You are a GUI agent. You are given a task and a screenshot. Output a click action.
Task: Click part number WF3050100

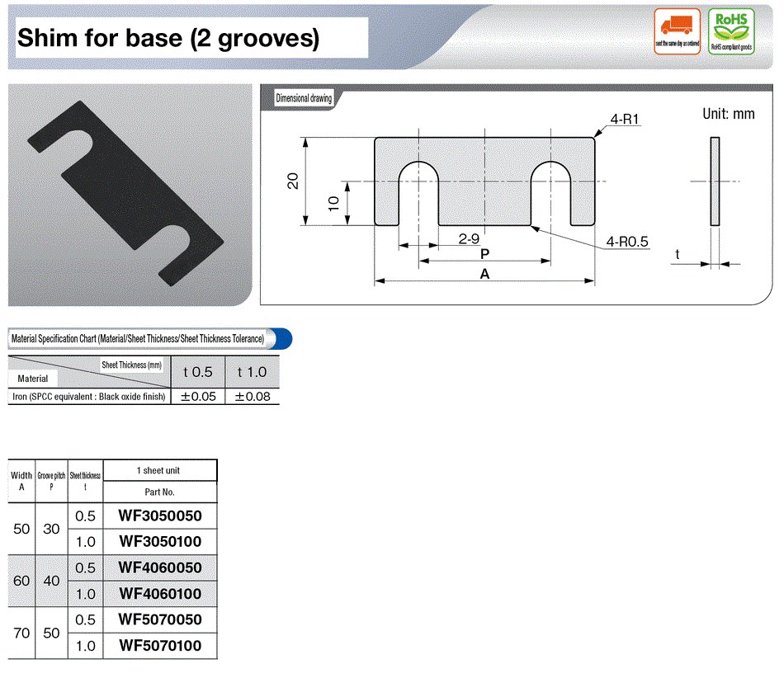click(160, 542)
